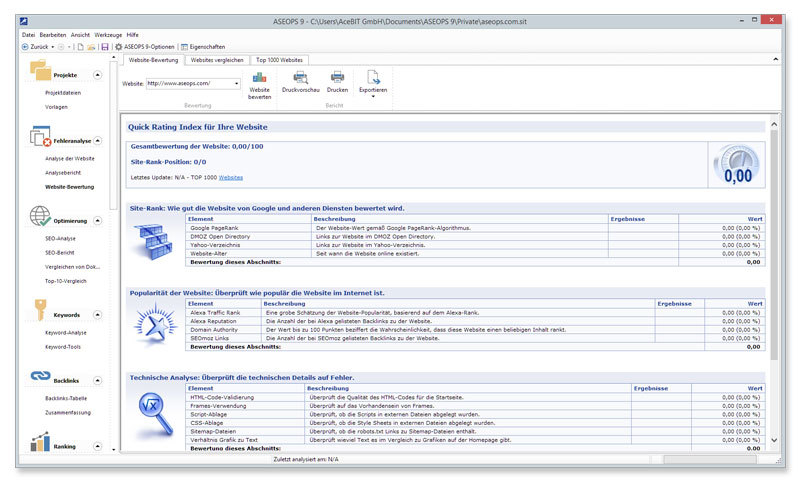Click the Exportieren document icon
The height and width of the screenshot is (492, 800).
click(x=373, y=78)
